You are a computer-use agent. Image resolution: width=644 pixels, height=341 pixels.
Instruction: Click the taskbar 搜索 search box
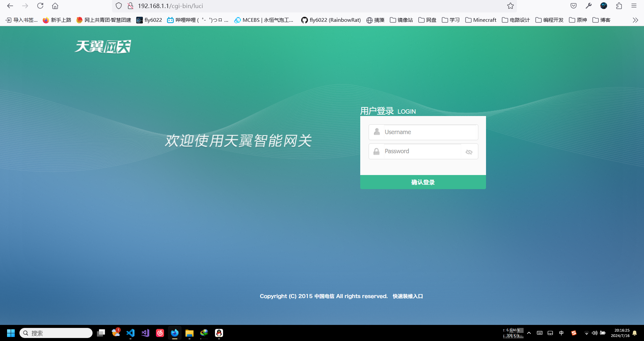(56, 333)
